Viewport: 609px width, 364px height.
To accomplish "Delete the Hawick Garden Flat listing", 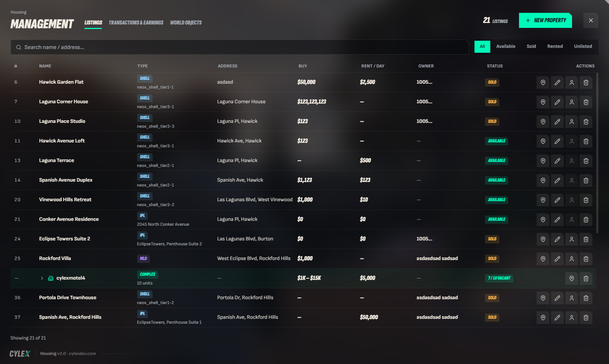I will tap(586, 83).
